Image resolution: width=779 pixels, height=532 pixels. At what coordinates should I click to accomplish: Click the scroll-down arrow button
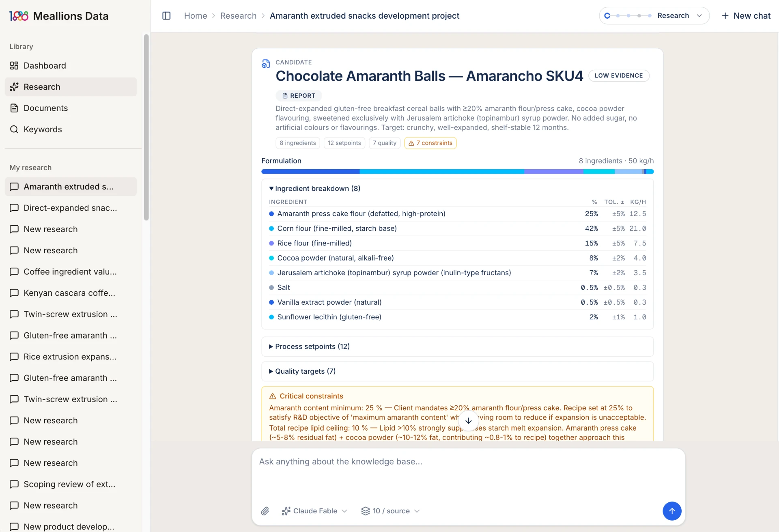[x=468, y=421]
